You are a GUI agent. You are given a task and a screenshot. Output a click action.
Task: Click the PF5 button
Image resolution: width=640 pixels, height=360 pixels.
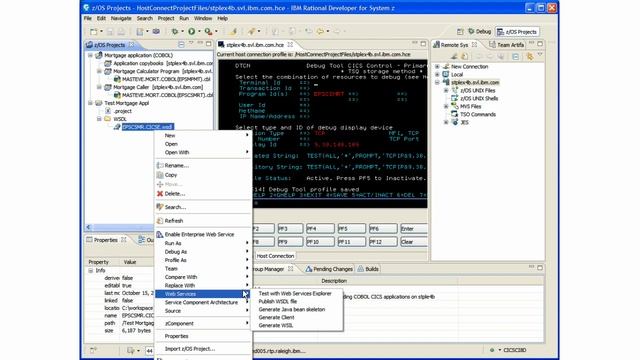[351, 229]
